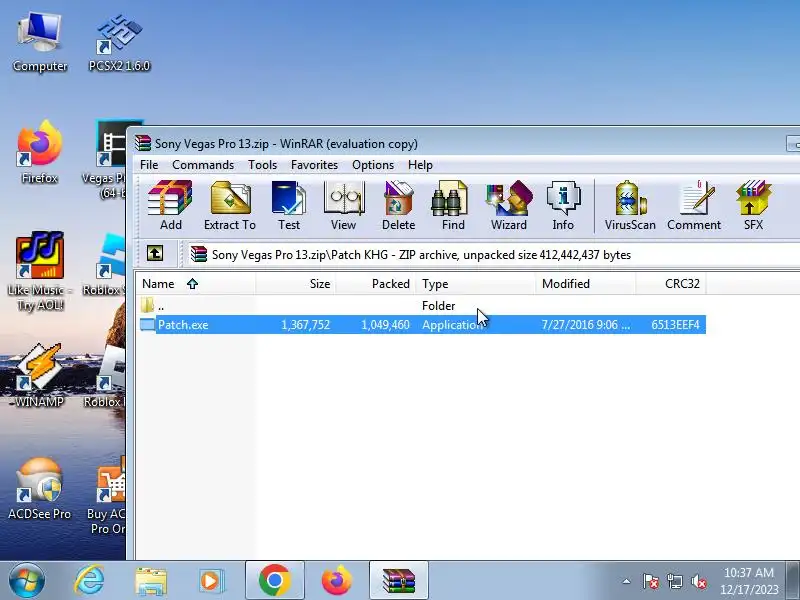Open the Tools menu

(262, 165)
